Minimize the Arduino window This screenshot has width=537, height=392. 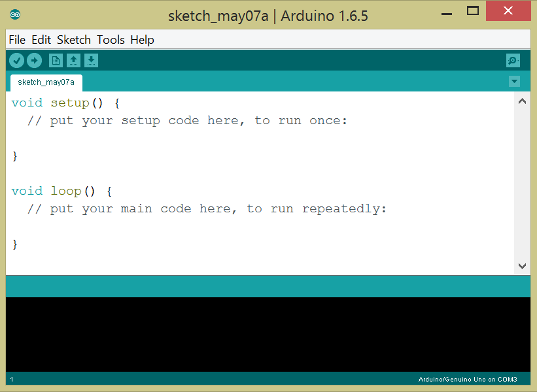(x=447, y=14)
